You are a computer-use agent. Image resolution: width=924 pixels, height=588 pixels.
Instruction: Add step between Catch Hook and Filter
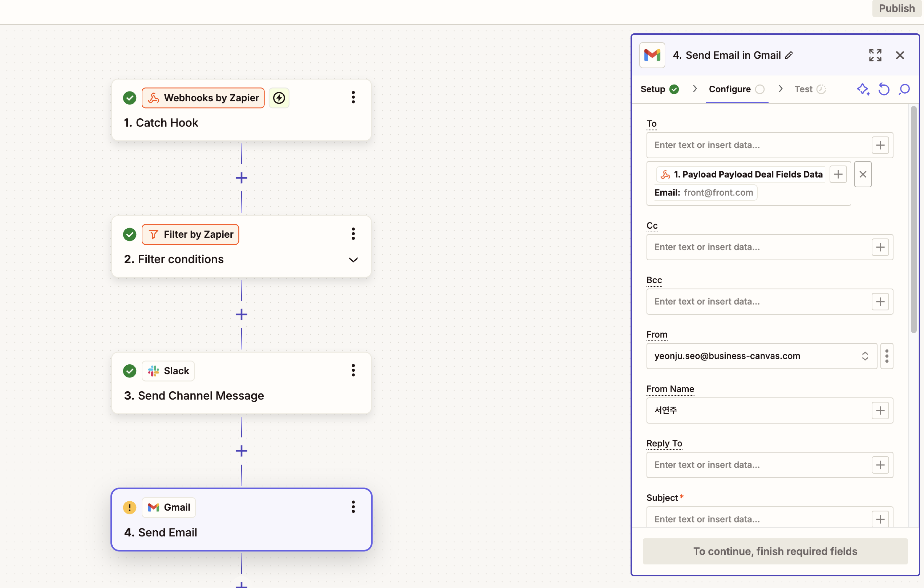coord(241,178)
